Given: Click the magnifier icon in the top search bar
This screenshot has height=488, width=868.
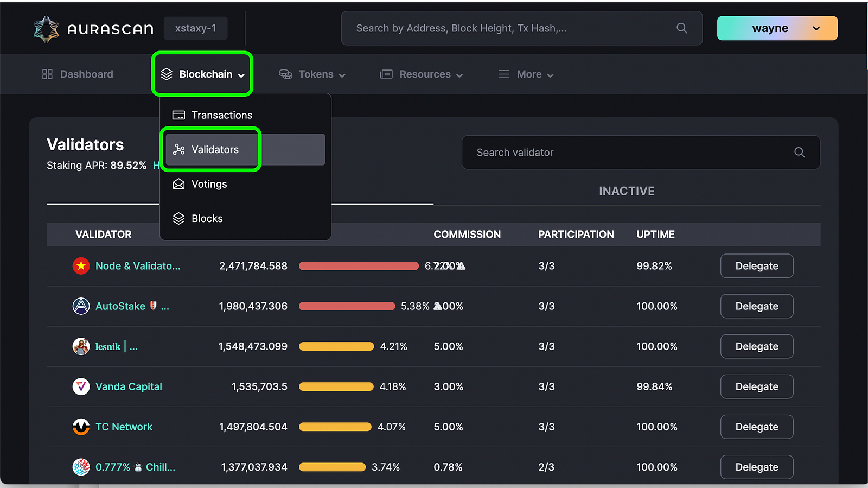Looking at the screenshot, I should tap(682, 28).
